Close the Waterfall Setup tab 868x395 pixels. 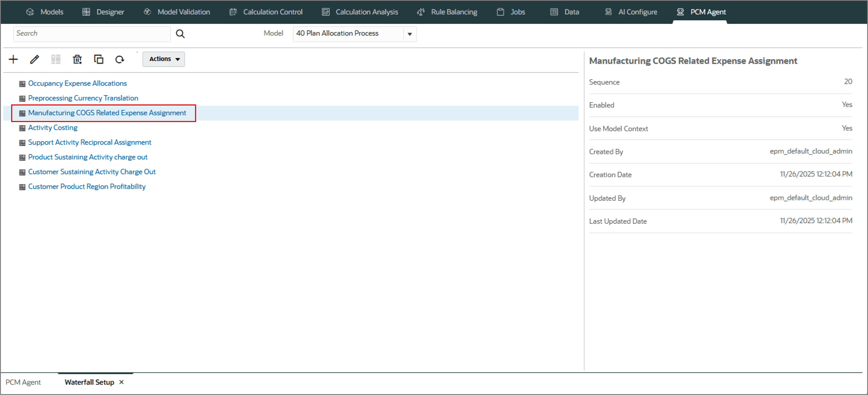122,382
